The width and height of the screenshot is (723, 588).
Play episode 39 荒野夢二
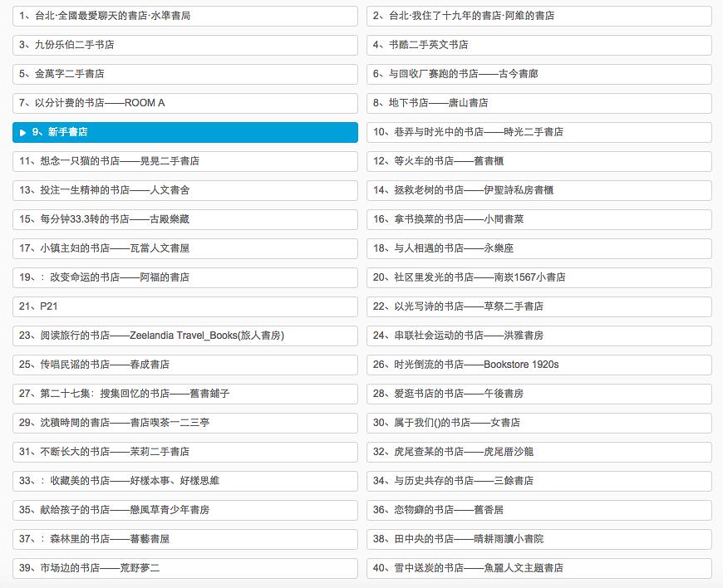(x=184, y=568)
